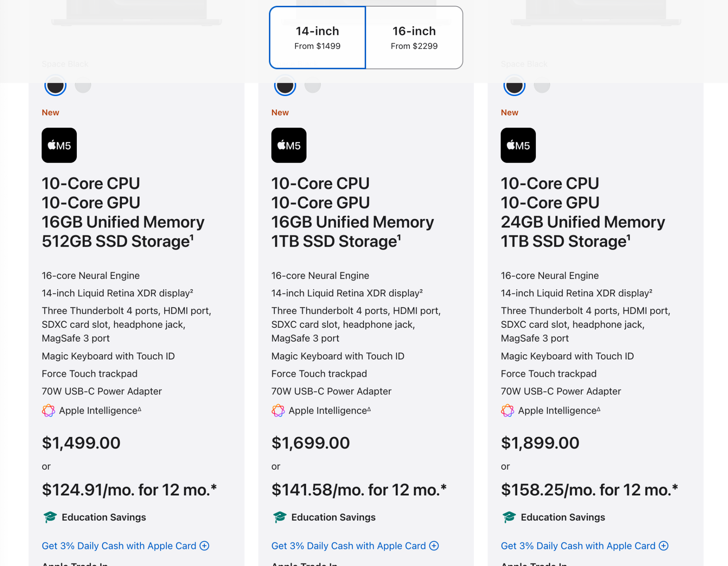Click the M5 chip icon on the $1,499 model
728x566 pixels.
(x=59, y=145)
